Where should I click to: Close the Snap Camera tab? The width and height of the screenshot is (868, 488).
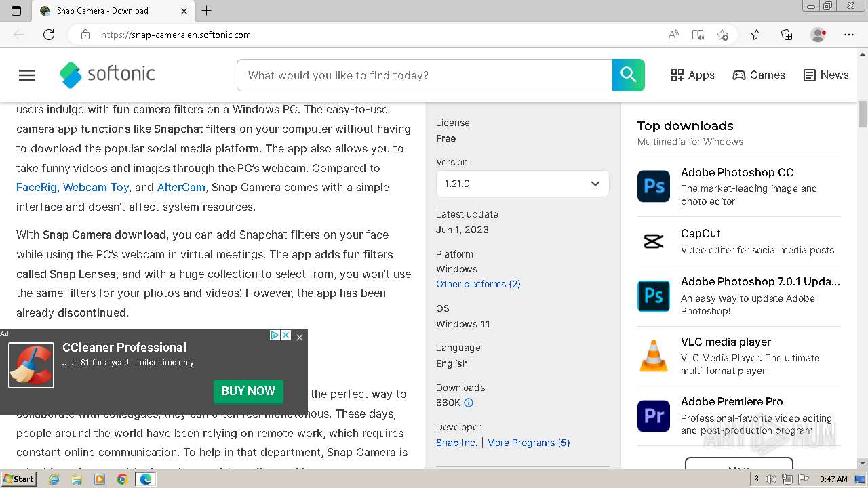(x=184, y=11)
